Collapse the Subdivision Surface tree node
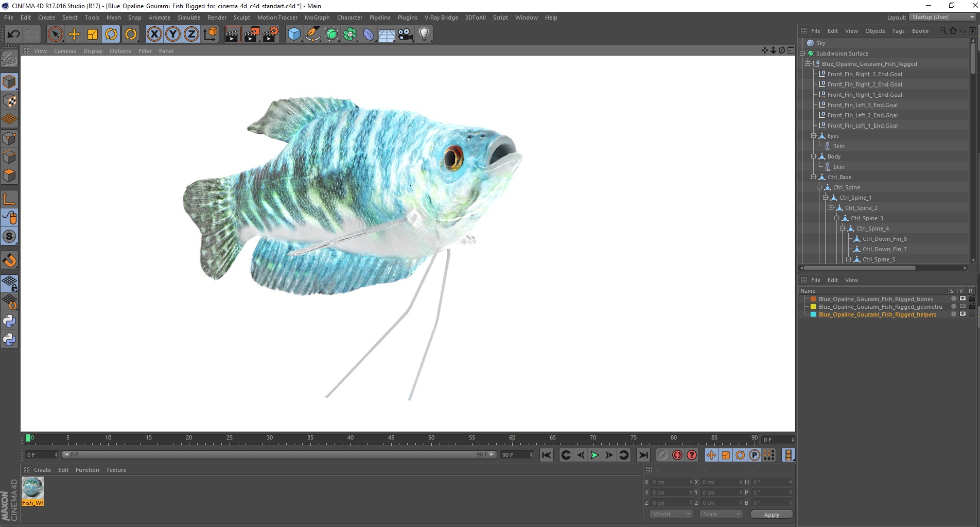The height and width of the screenshot is (527, 980). click(802, 54)
